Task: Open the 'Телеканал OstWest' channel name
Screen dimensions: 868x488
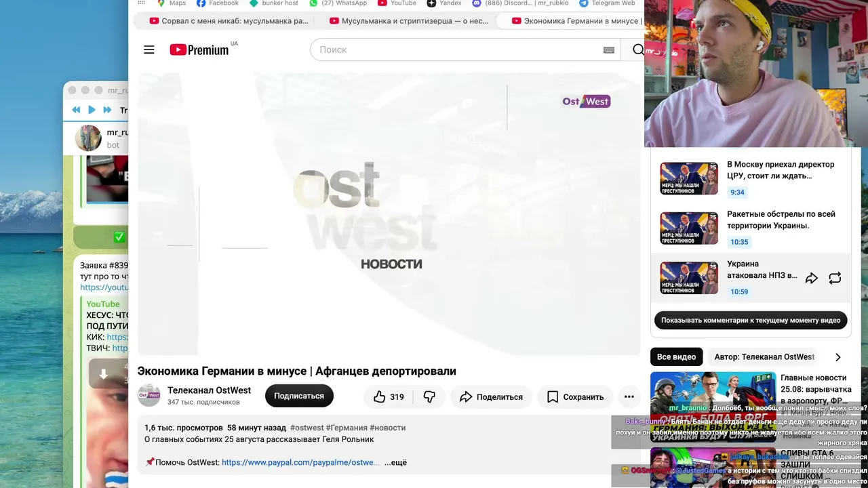Action: [x=209, y=390]
